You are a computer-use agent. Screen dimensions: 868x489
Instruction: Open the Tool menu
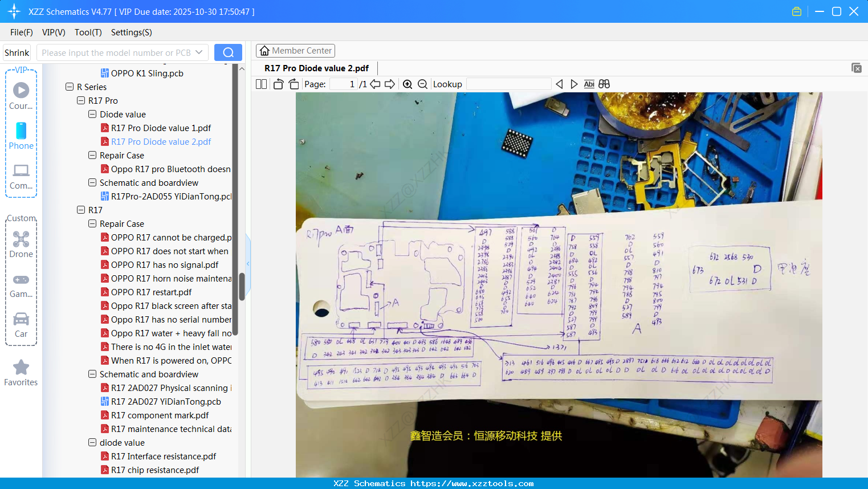click(x=88, y=32)
